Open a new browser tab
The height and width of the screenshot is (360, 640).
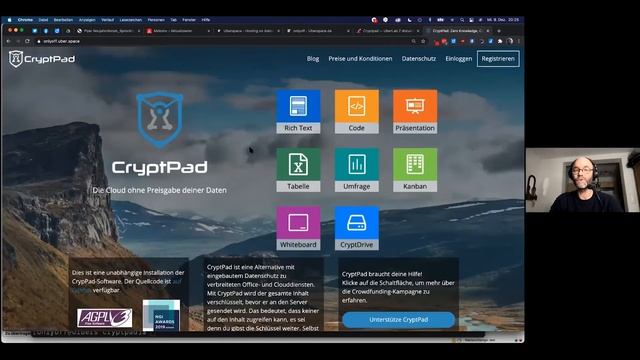point(499,31)
